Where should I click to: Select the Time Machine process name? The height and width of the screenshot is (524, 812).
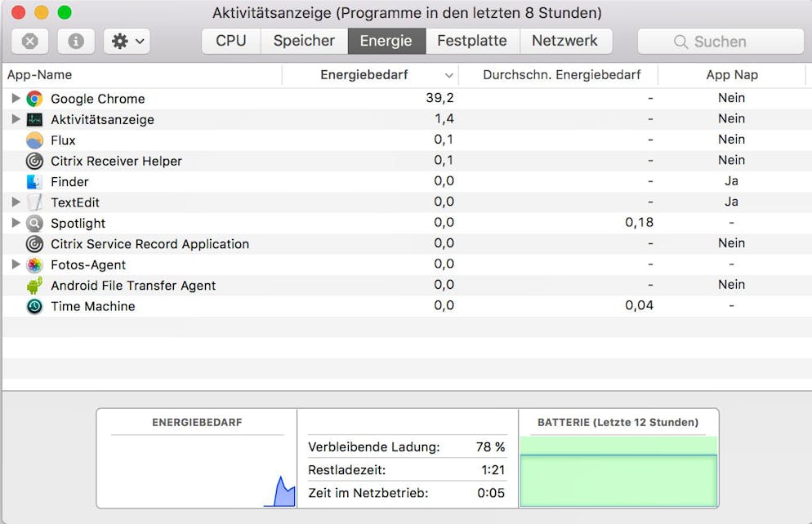click(x=93, y=306)
